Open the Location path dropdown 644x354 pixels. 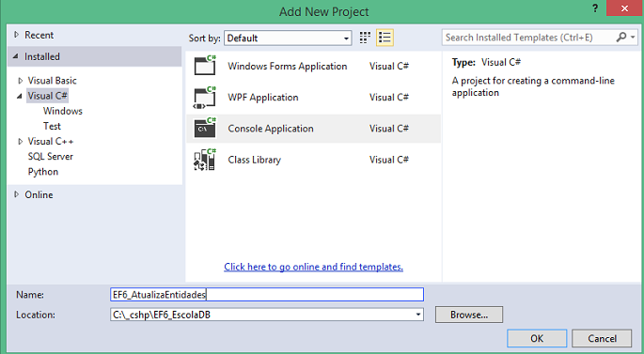coord(418,315)
